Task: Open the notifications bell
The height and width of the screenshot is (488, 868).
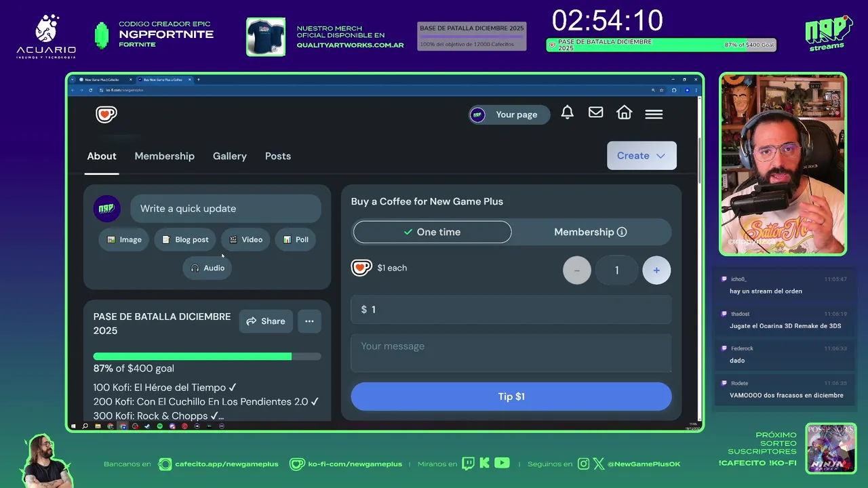Action: pos(568,113)
